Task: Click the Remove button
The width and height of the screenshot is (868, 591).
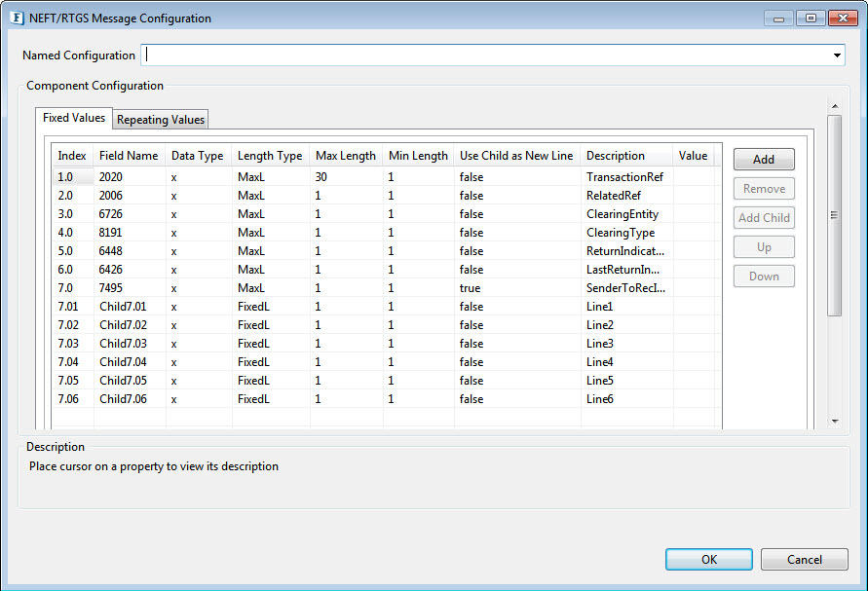Action: 764,189
